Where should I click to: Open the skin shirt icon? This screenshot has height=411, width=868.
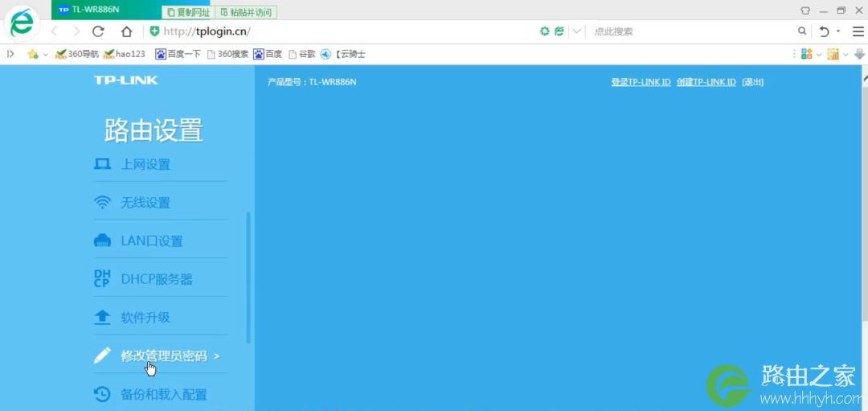805,10
